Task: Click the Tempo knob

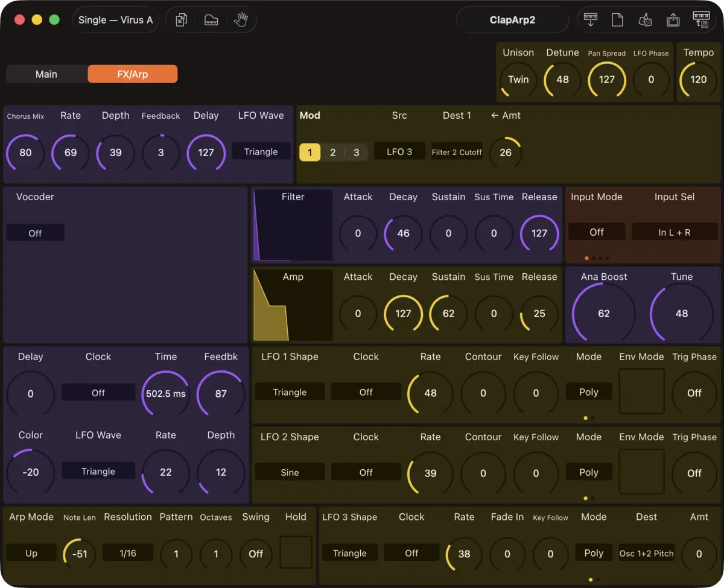Action: (699, 80)
